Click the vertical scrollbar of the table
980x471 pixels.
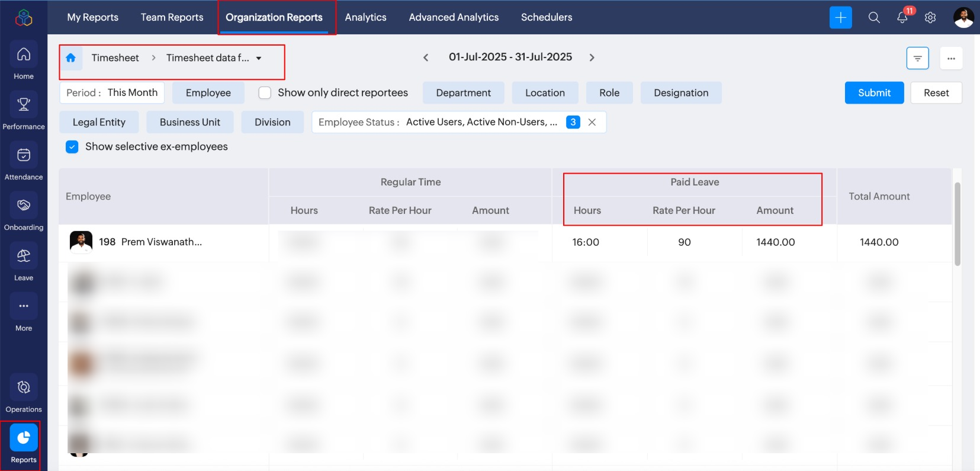pyautogui.click(x=957, y=224)
